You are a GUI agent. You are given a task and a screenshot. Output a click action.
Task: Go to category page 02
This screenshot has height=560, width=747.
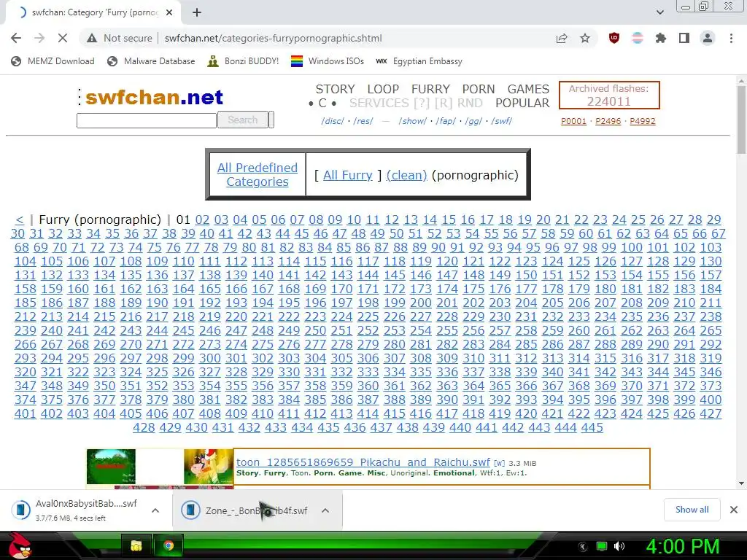pyautogui.click(x=202, y=220)
